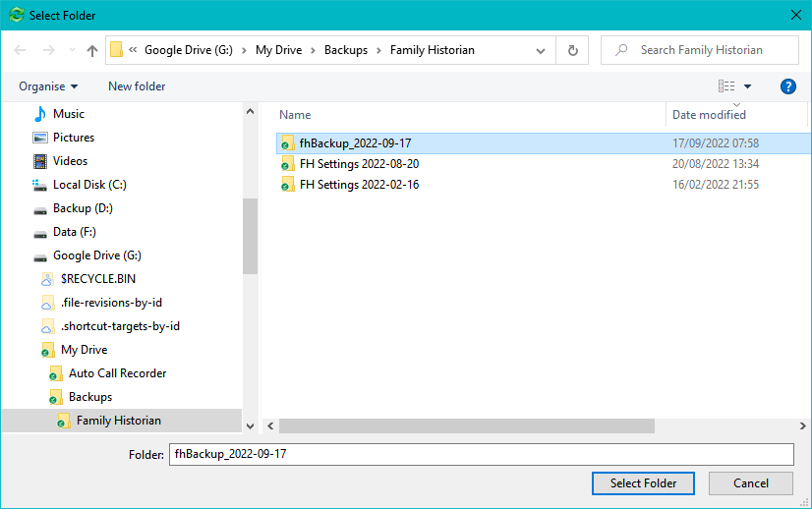Image resolution: width=812 pixels, height=509 pixels.
Task: Open the Organise menu
Action: pos(48,86)
